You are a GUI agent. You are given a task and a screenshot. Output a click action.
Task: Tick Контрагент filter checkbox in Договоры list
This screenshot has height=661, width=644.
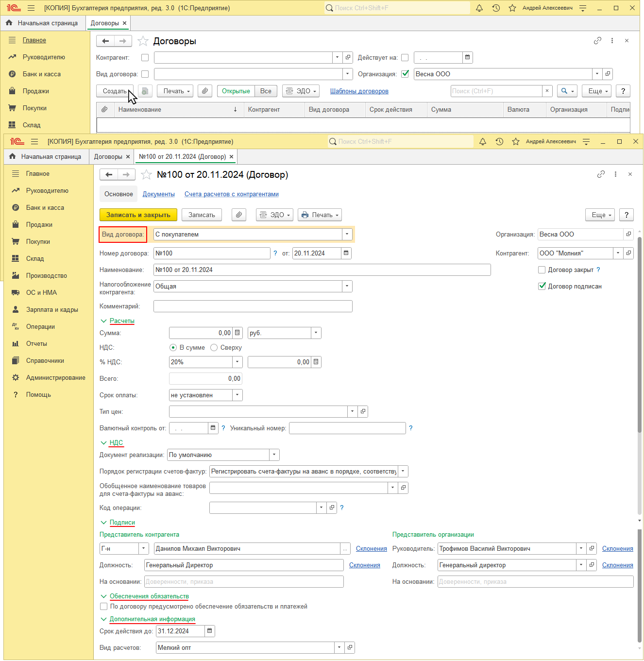tap(145, 57)
